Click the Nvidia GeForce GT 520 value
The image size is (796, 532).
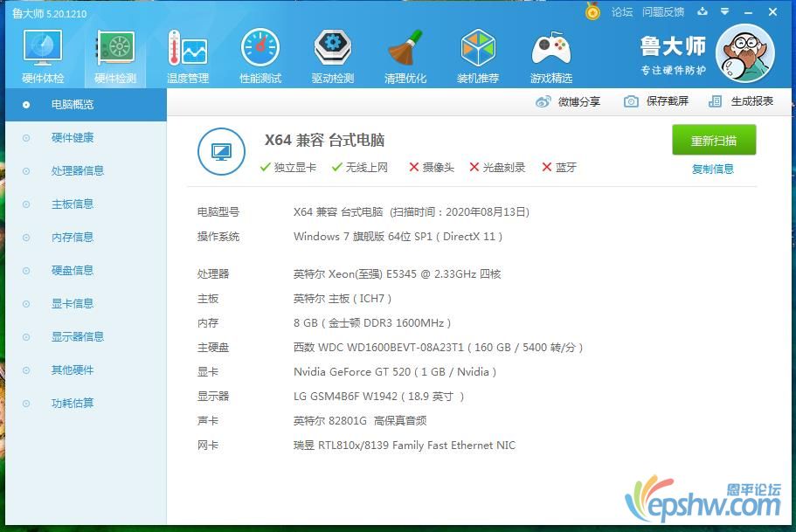(394, 372)
